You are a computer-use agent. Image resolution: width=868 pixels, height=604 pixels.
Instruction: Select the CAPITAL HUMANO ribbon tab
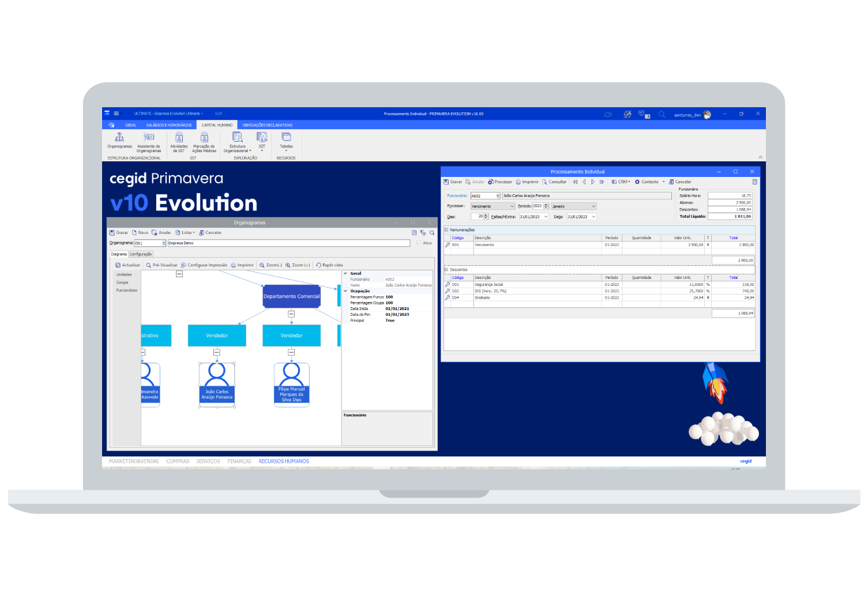(x=217, y=125)
